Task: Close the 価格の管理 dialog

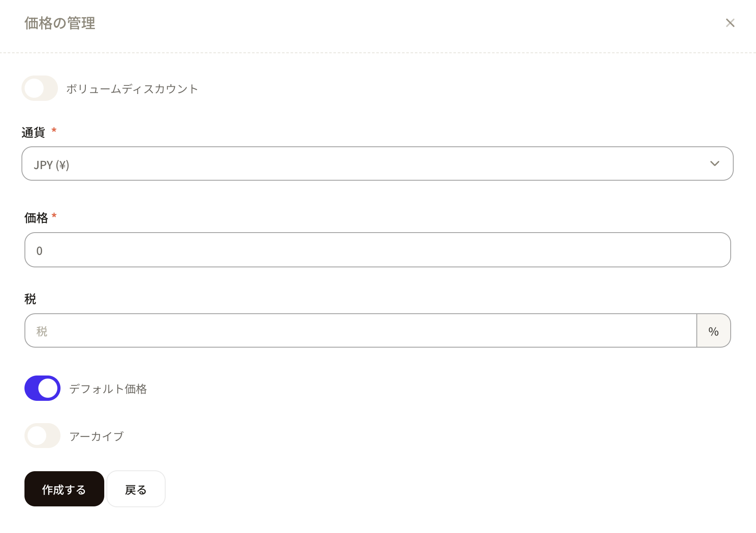Action: (x=730, y=23)
